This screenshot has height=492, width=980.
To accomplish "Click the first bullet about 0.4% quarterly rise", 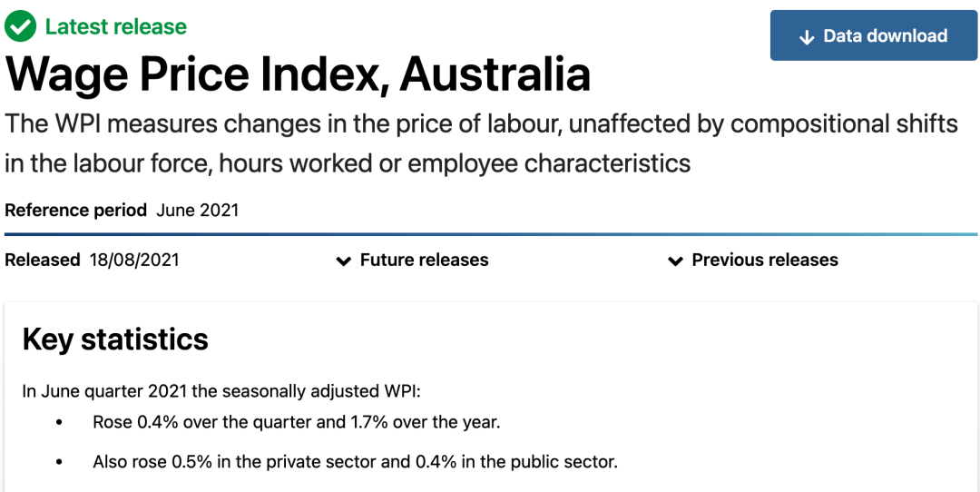I will pos(297,423).
